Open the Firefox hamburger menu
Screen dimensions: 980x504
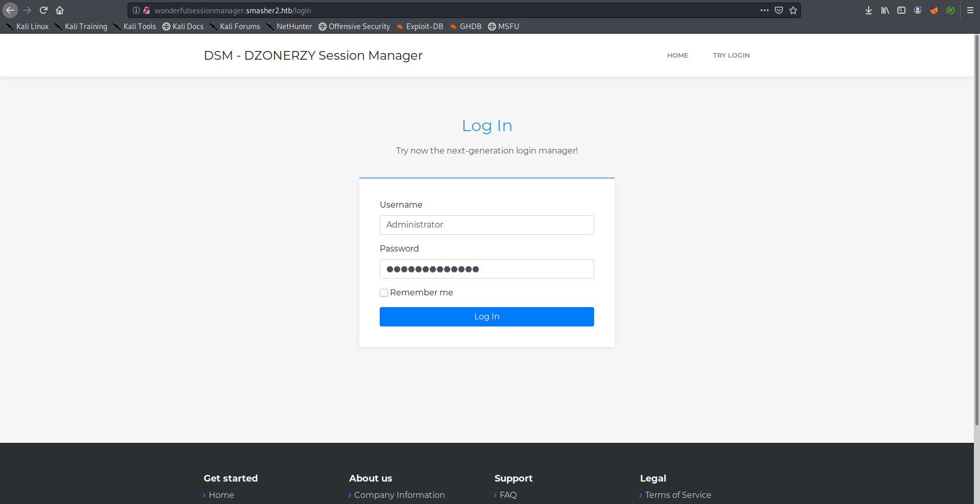click(x=970, y=10)
